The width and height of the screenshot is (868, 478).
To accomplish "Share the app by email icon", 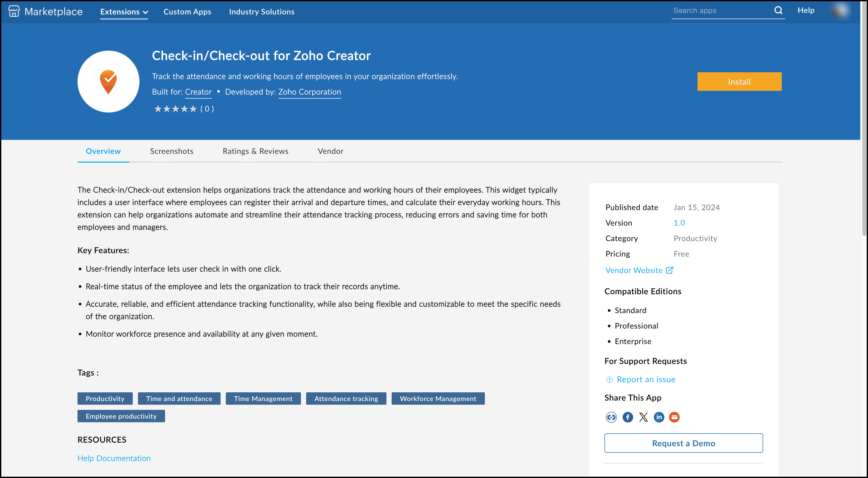I will (x=674, y=417).
